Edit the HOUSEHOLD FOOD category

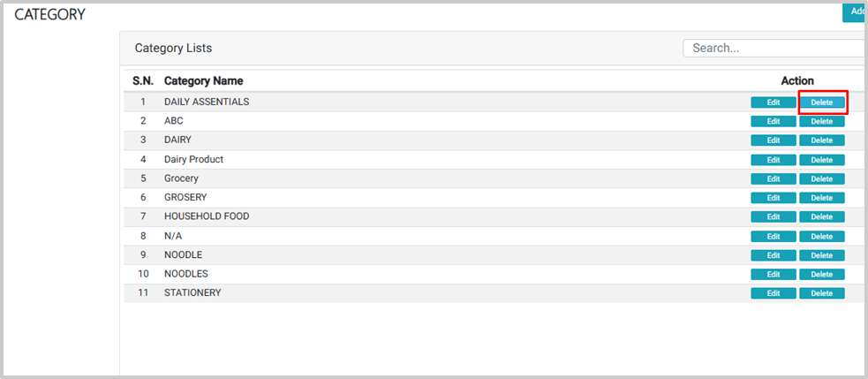coord(774,217)
